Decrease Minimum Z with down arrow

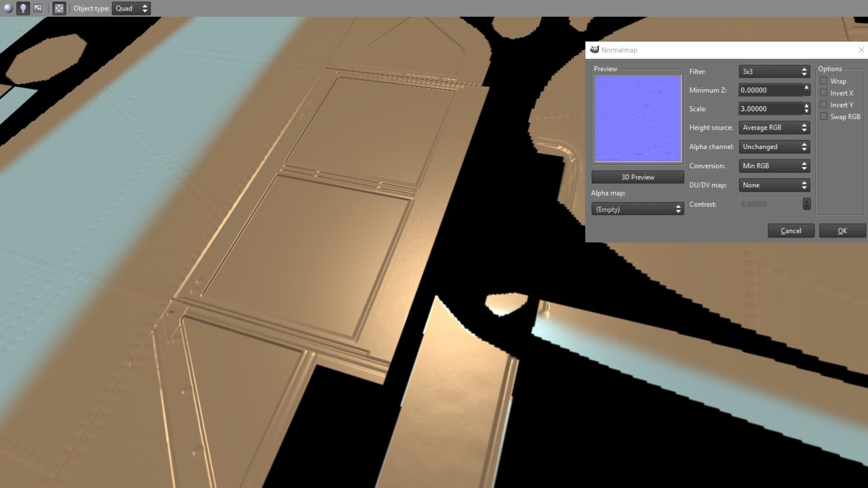pyautogui.click(x=807, y=93)
